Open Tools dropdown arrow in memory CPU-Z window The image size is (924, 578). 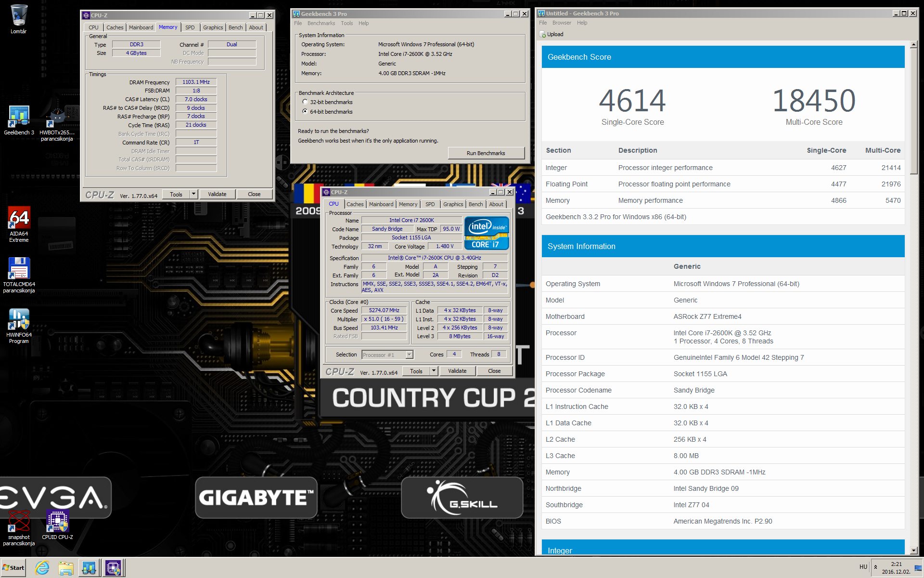(193, 194)
